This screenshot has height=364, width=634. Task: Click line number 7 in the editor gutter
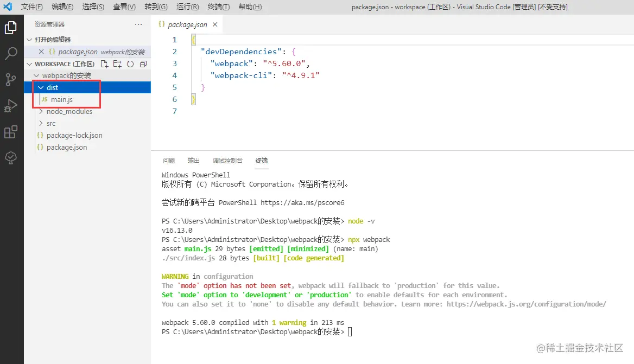pos(175,111)
